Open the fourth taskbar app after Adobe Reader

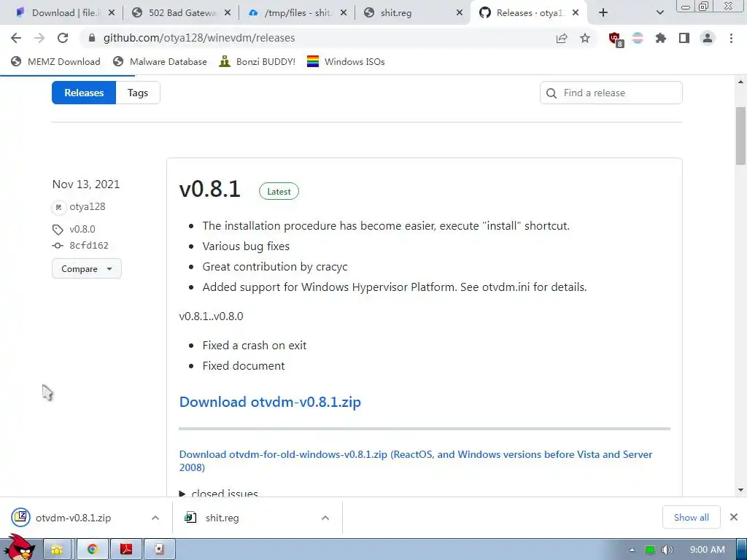(160, 550)
